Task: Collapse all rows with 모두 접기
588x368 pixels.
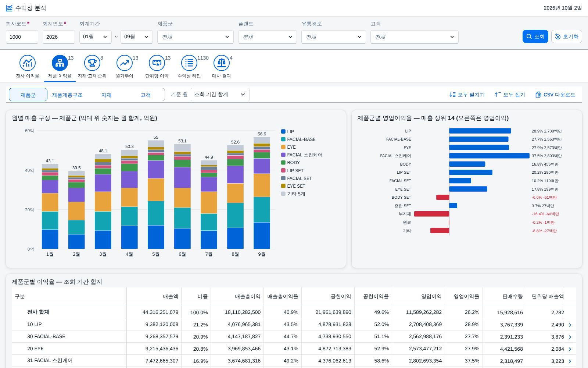Action: tap(510, 95)
